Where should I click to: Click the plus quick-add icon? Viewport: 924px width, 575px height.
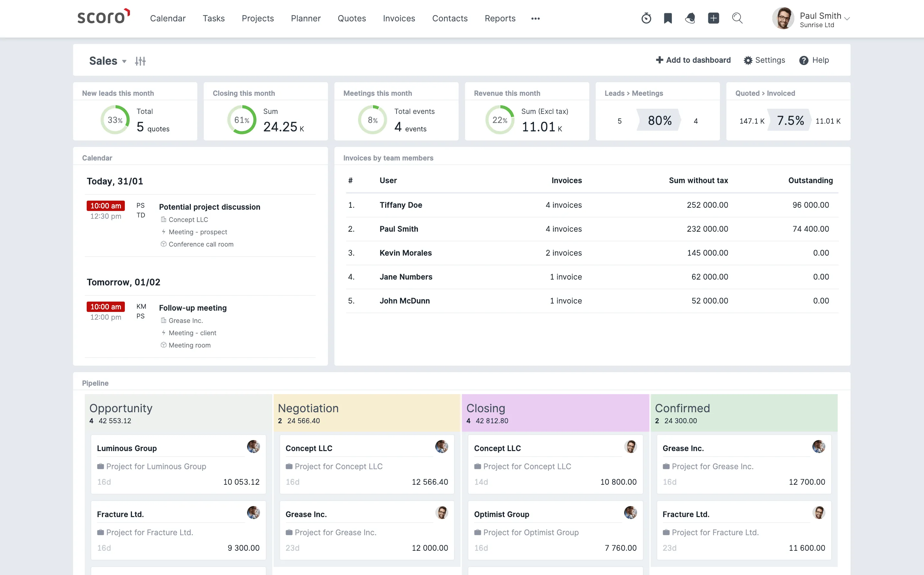[713, 18]
